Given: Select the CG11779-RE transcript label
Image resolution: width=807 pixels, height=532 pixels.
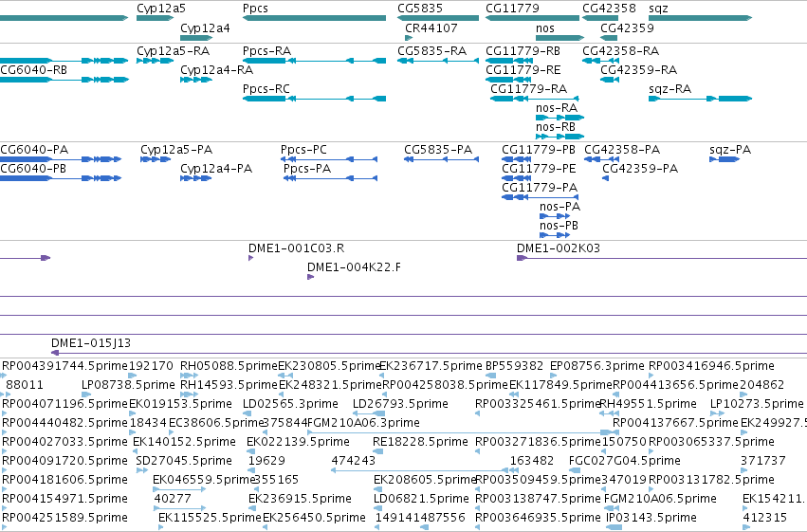Looking at the screenshot, I should tap(523, 69).
